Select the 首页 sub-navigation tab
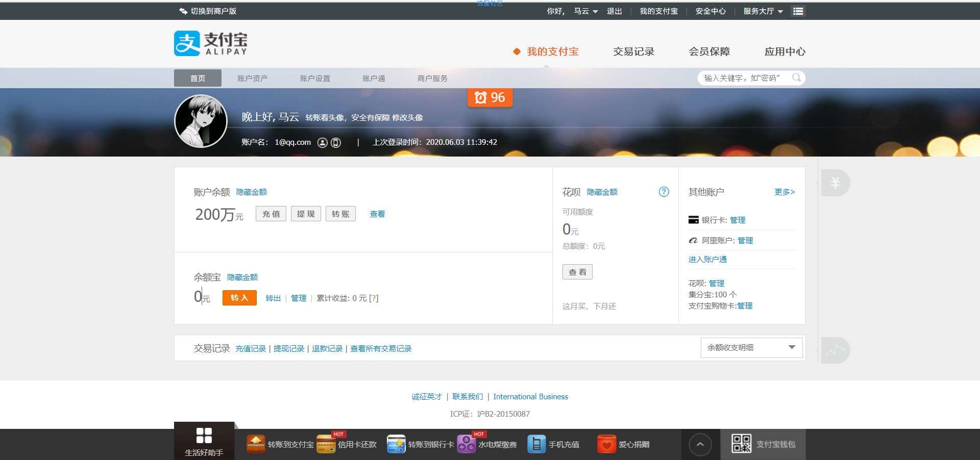The height and width of the screenshot is (460, 980). (x=198, y=78)
